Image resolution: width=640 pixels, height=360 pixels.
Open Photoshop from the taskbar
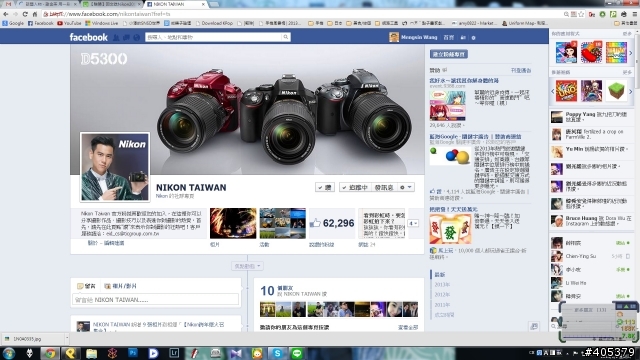pyautogui.click(x=133, y=353)
